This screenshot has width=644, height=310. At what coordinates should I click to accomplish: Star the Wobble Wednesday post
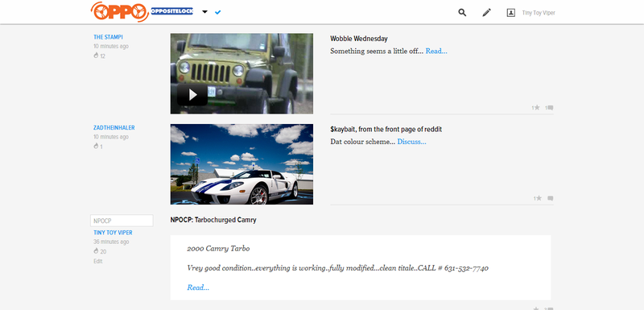536,108
